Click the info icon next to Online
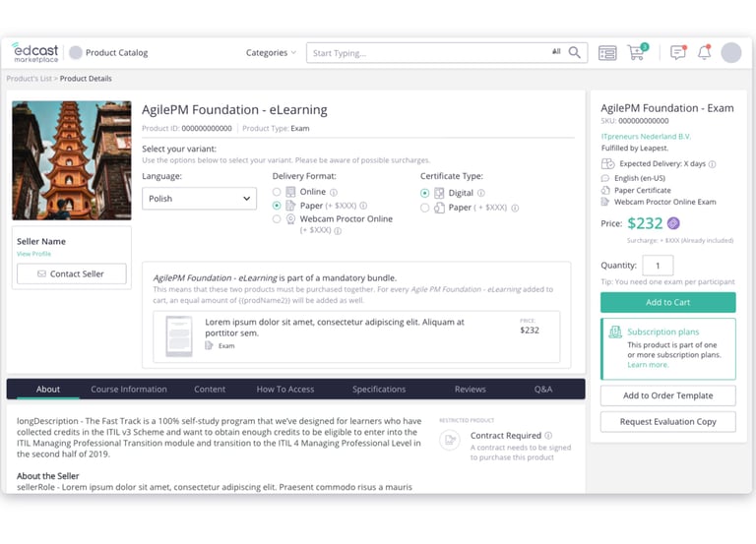This screenshot has width=756, height=544. click(334, 192)
